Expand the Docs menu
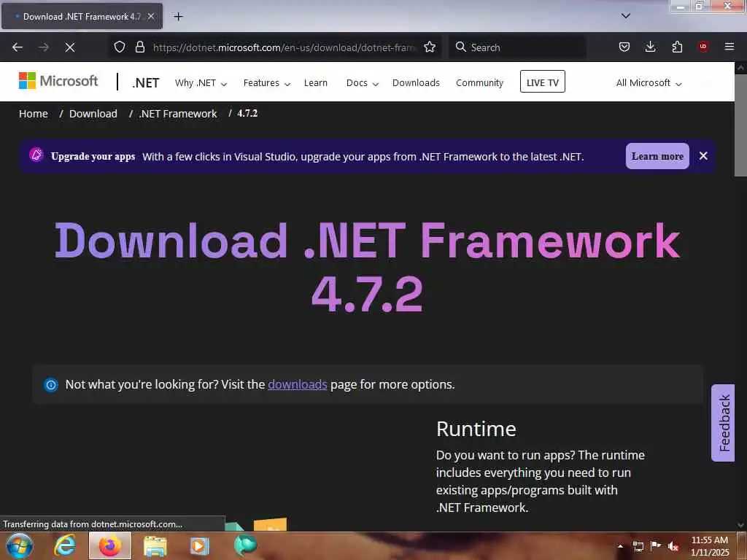 pos(362,83)
